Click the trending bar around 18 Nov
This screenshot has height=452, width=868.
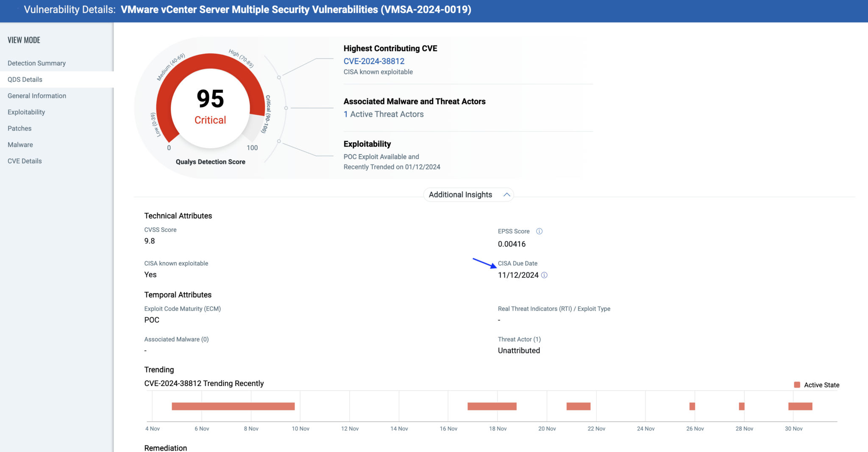[x=492, y=406]
